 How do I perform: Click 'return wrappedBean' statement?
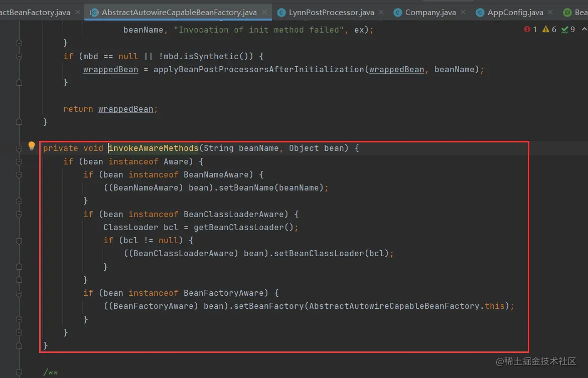coord(110,109)
